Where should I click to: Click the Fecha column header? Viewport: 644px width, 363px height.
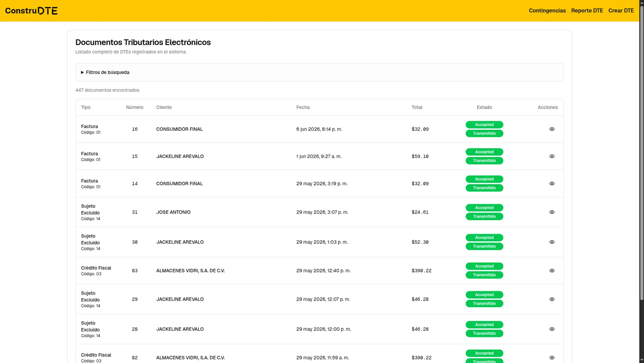303,107
